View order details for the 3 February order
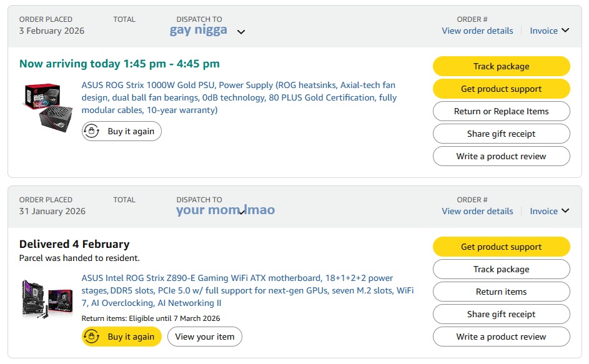The height and width of the screenshot is (364, 589). [477, 31]
